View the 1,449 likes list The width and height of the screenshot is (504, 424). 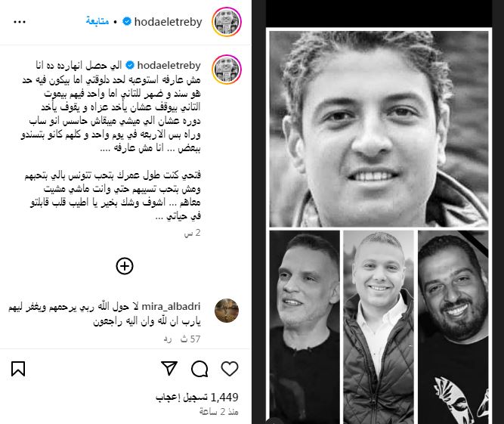click(197, 398)
